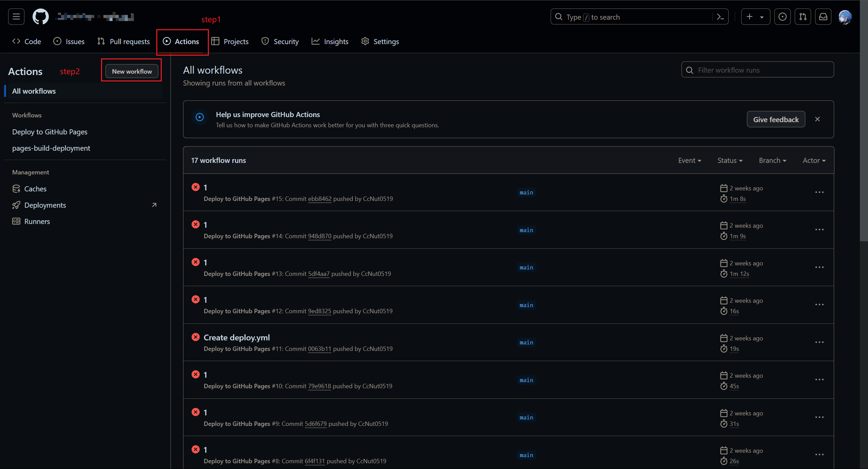Click the 45s duration for run #10
The image size is (868, 469).
pyautogui.click(x=734, y=386)
